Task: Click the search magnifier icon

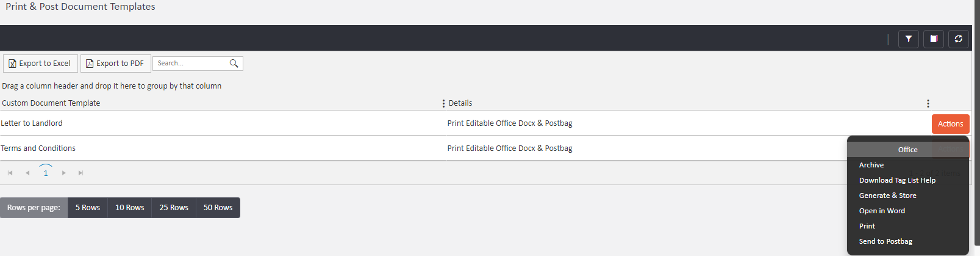Action: point(234,64)
